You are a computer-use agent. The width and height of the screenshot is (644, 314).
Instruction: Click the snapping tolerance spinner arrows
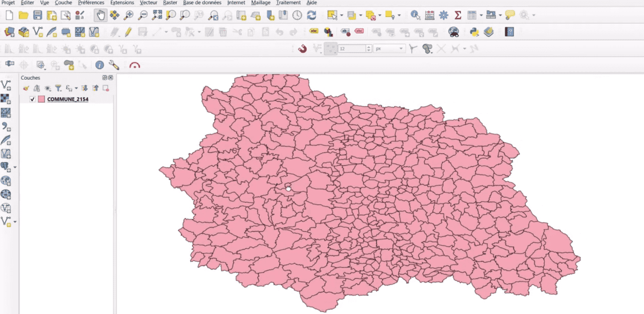click(x=368, y=49)
